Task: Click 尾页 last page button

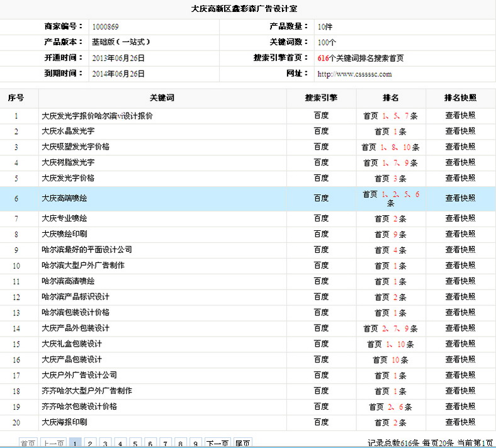Action: tap(243, 443)
